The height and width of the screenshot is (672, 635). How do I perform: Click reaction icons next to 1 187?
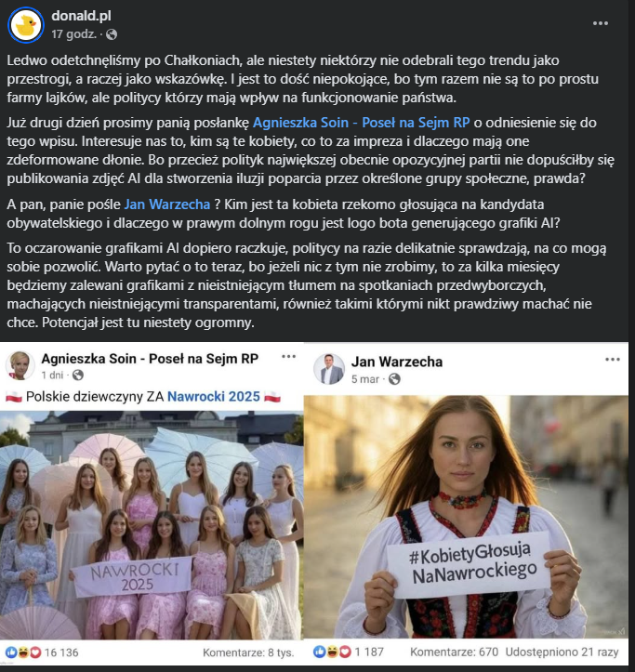[x=332, y=652]
